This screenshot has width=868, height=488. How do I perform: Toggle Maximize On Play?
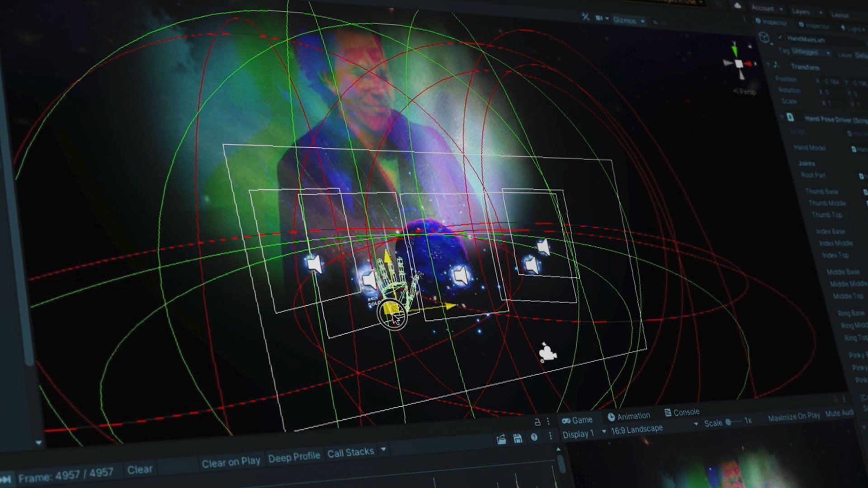coord(793,416)
